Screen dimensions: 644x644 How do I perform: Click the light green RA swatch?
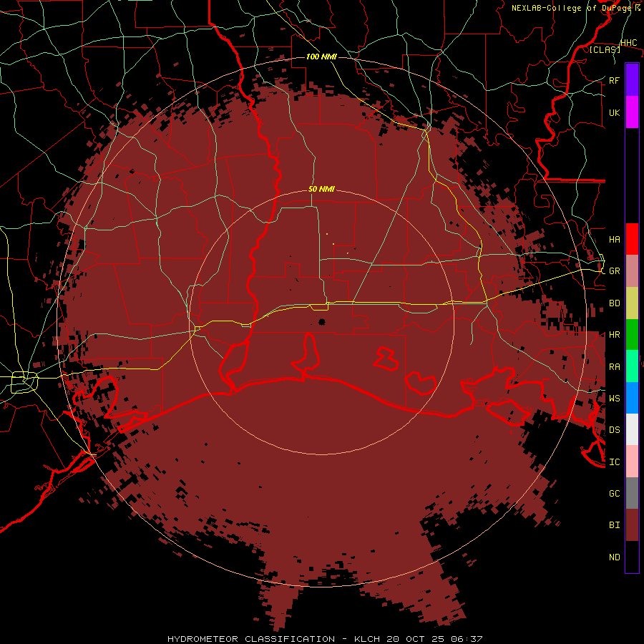click(632, 366)
